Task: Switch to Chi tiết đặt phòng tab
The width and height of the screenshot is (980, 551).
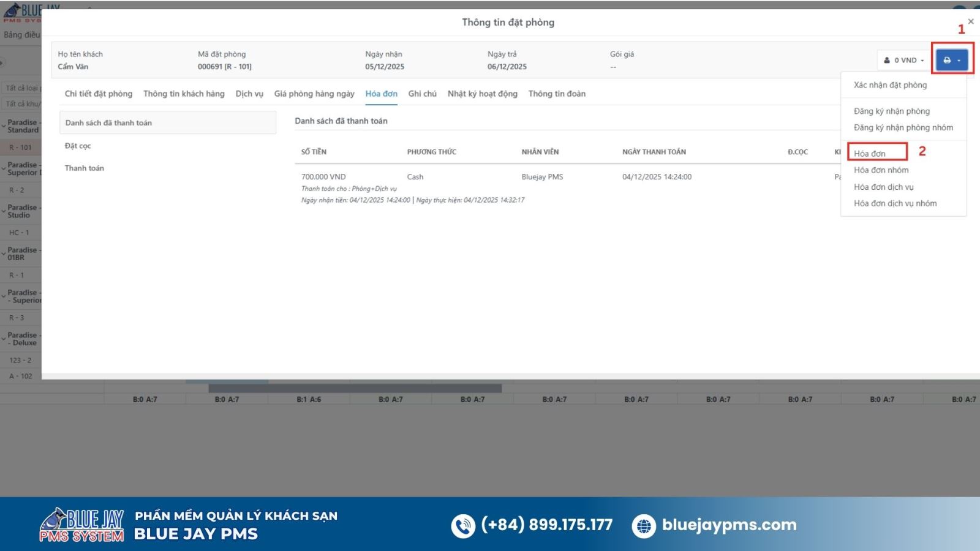Action: click(98, 94)
